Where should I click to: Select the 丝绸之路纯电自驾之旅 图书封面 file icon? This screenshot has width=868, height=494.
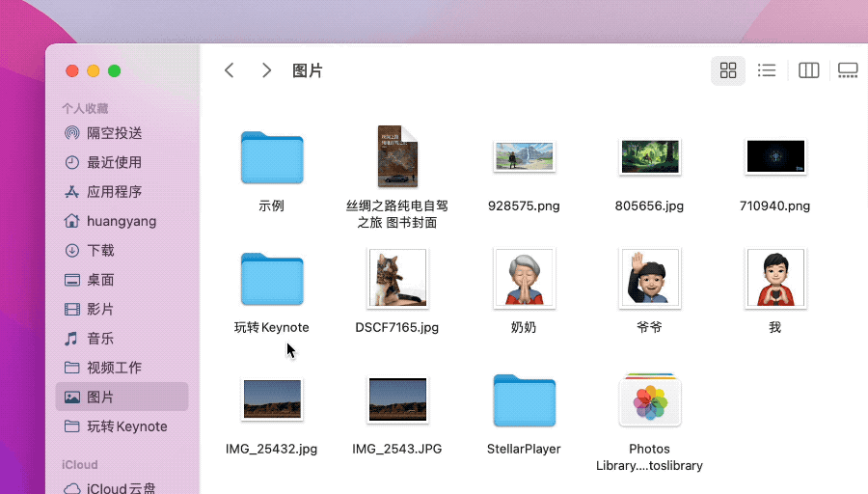pos(397,156)
